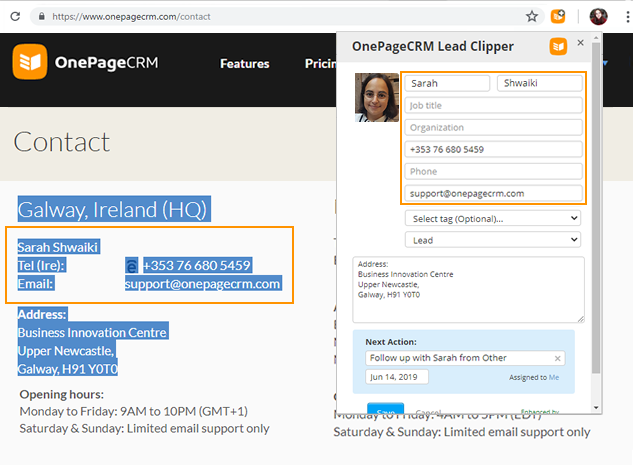Open the Chrome profile avatar
The height and width of the screenshot is (465, 633).
pyautogui.click(x=598, y=17)
